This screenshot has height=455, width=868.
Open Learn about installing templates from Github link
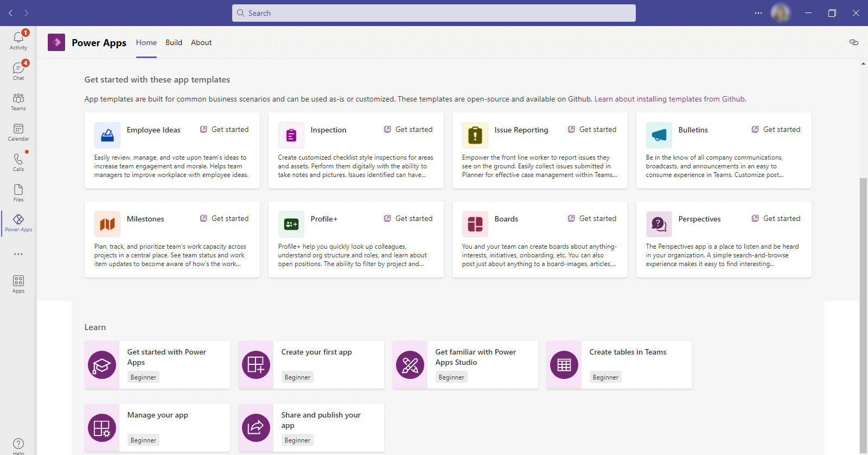tap(671, 99)
